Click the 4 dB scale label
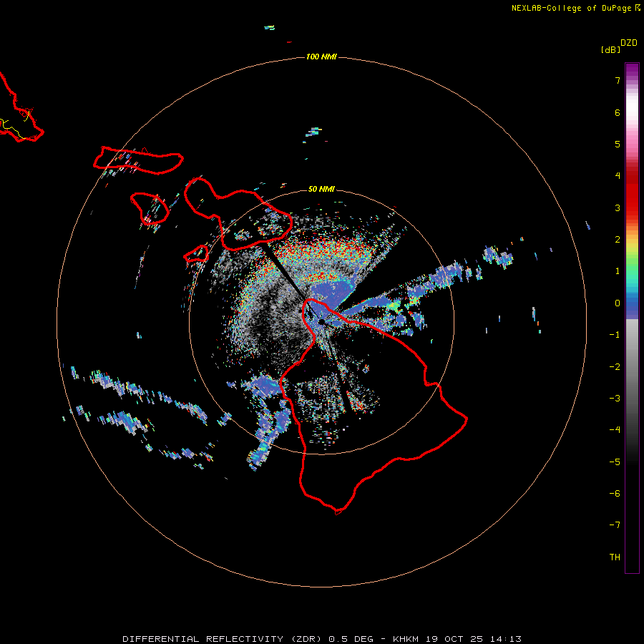The width and height of the screenshot is (644, 644). pos(618,176)
